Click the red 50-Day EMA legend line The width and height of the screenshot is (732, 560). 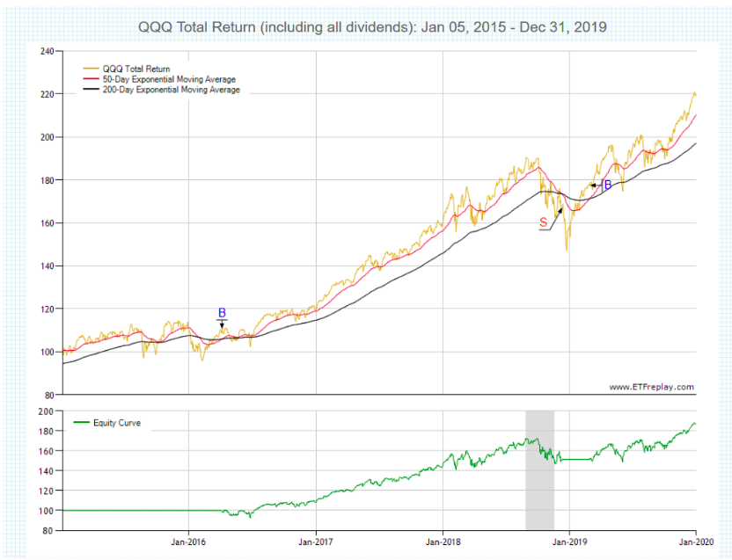coord(91,79)
